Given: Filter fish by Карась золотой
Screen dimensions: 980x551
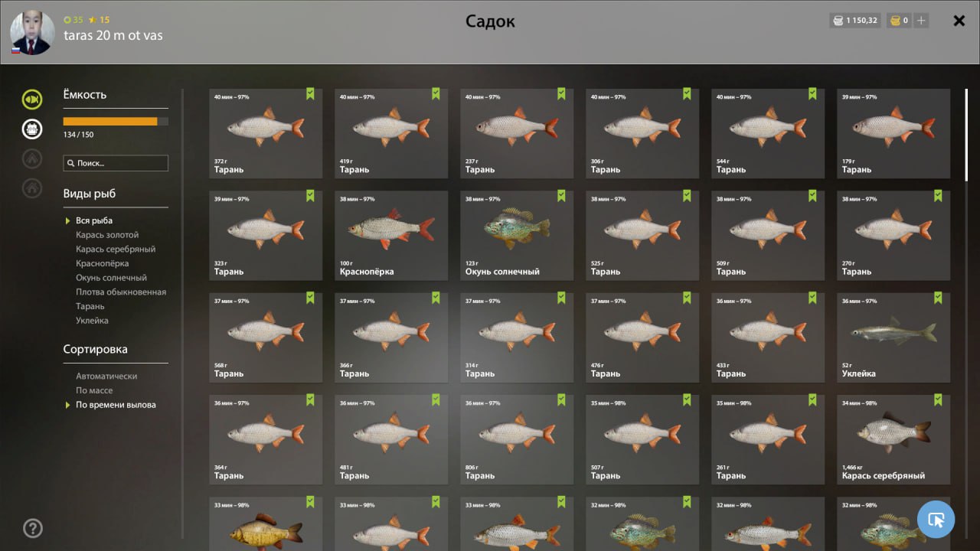Looking at the screenshot, I should pyautogui.click(x=107, y=235).
